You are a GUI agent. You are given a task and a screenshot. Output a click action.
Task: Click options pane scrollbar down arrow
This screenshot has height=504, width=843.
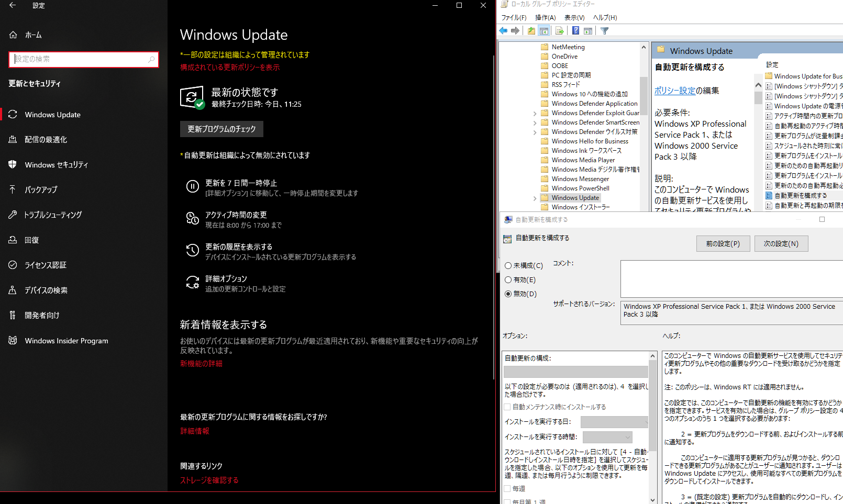(x=653, y=500)
